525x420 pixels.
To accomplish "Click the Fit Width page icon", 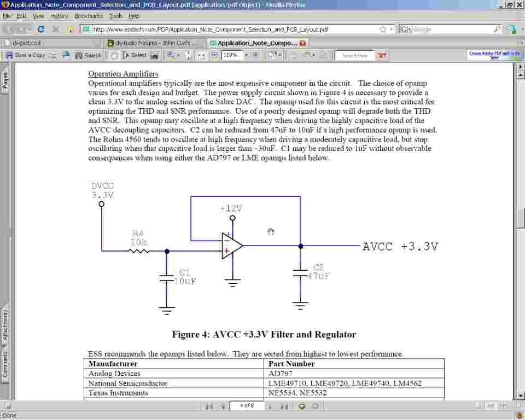I will [201, 56].
